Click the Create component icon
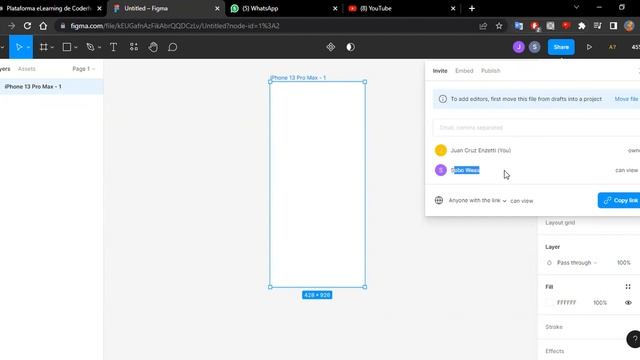Image resolution: width=640 pixels, height=360 pixels. click(x=331, y=47)
